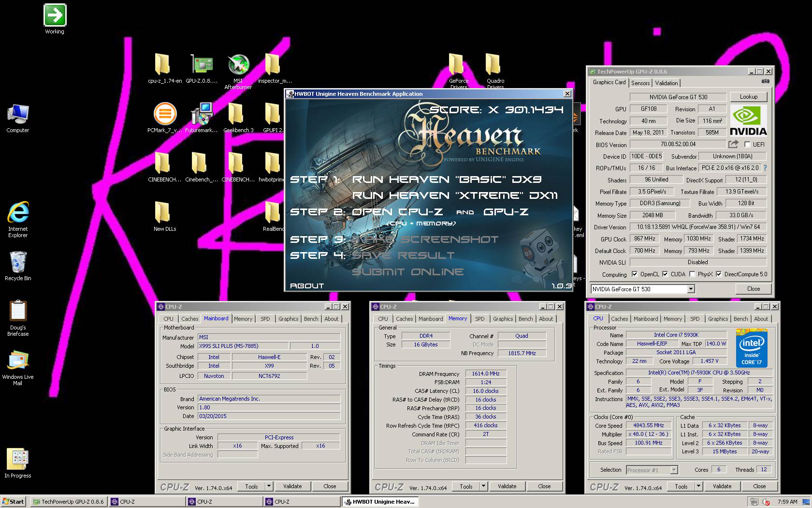Open the Working shortcut icon

(55, 15)
